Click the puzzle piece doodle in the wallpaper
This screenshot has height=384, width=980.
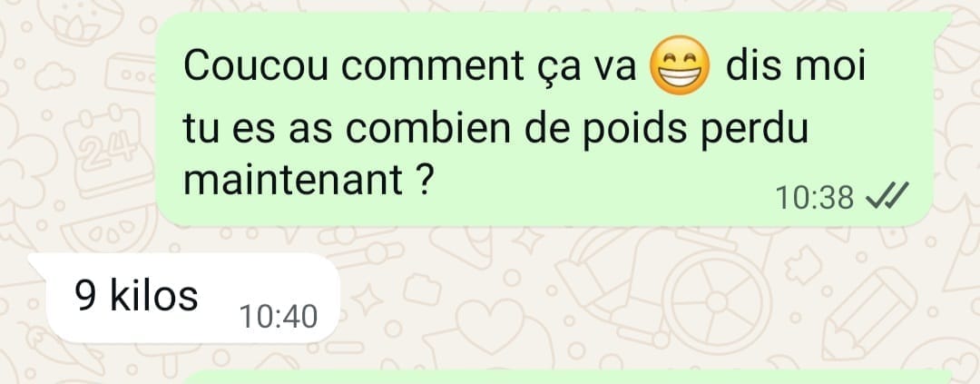[804, 264]
